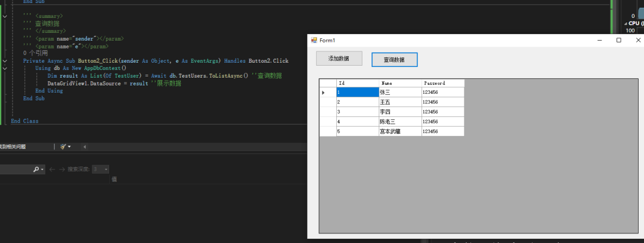Viewport: 644px width, 243px height.
Task: Select the Password cell in 陈老三's row
Action: coord(442,122)
